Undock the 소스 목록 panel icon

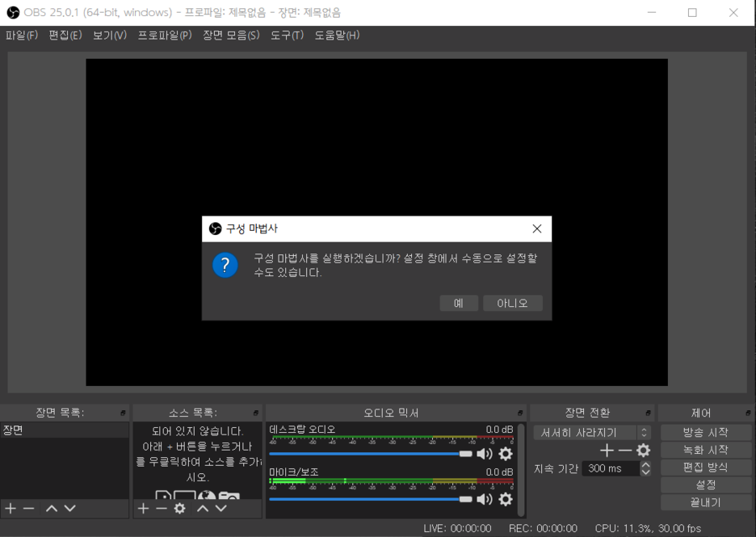255,413
